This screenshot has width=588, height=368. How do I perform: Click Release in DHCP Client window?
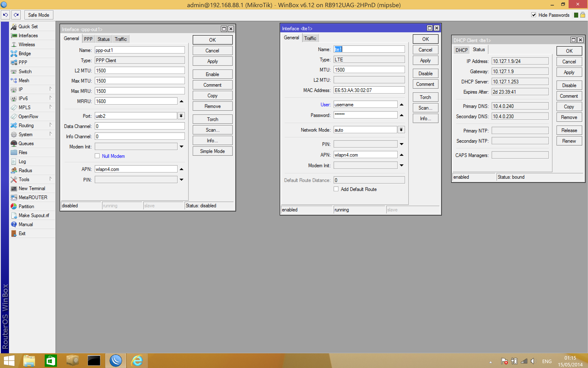[x=569, y=130]
